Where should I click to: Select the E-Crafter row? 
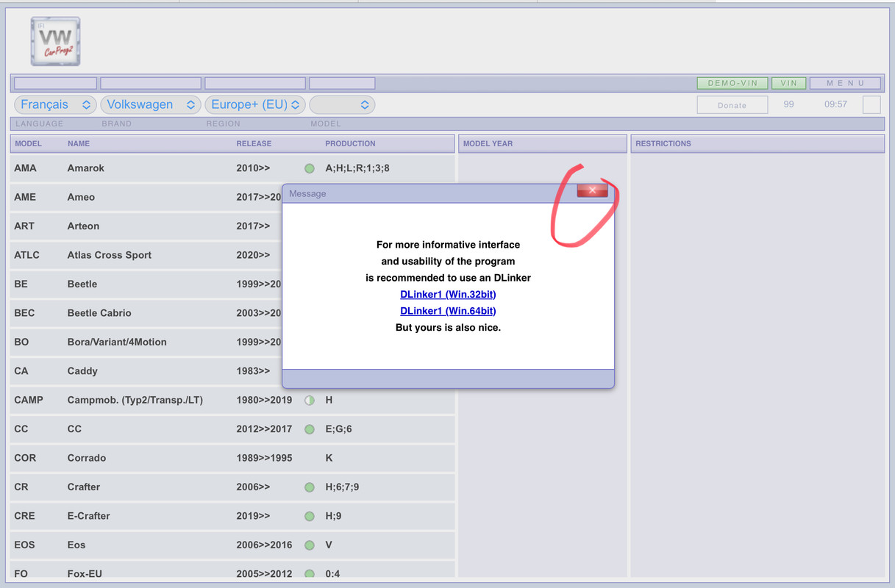[232, 516]
